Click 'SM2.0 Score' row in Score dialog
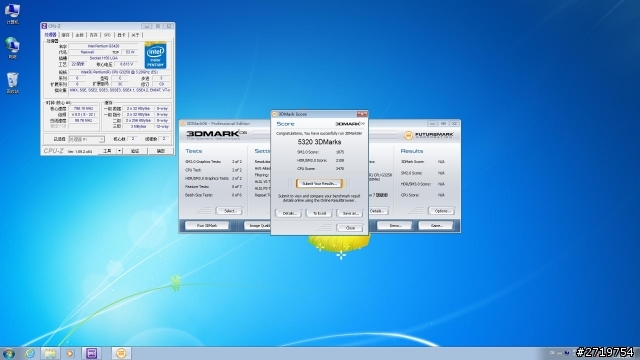 click(320, 152)
